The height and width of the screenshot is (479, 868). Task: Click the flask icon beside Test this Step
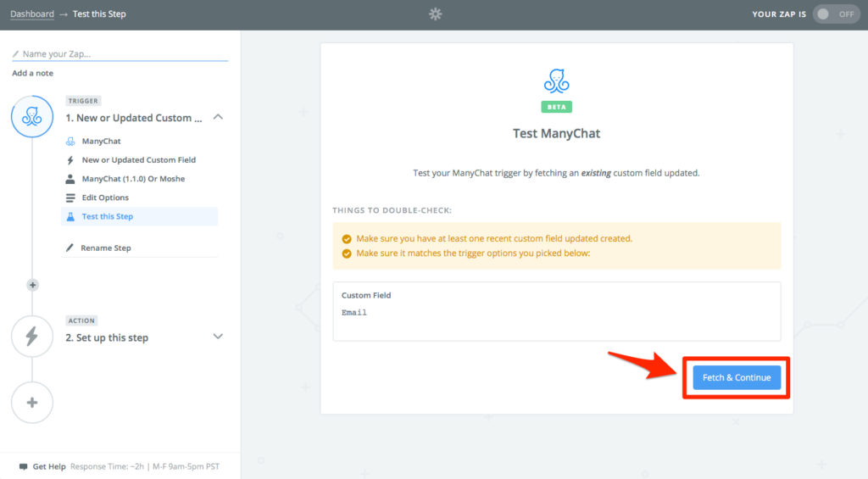click(70, 216)
